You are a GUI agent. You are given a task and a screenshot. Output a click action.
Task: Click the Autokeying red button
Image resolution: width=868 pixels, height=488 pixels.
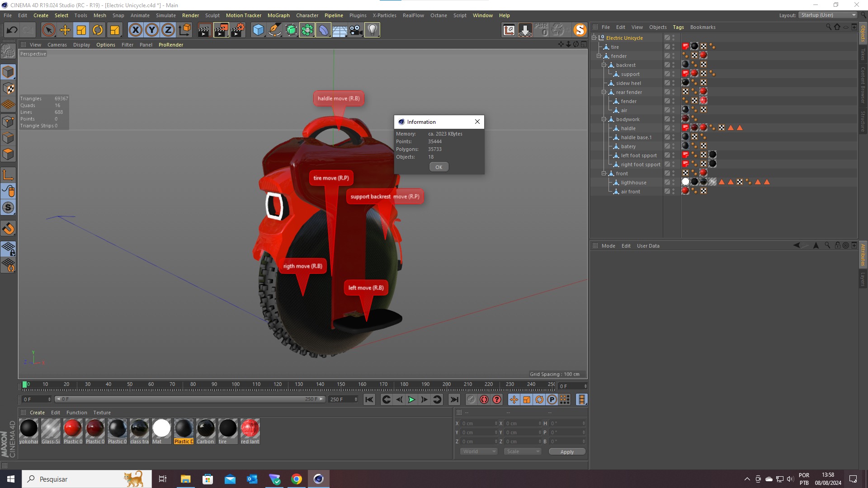pyautogui.click(x=484, y=399)
